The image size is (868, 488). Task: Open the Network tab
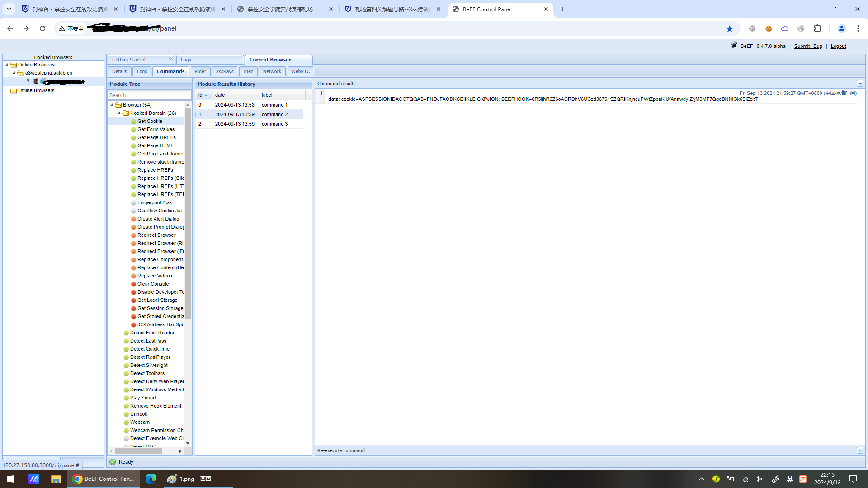tap(272, 71)
